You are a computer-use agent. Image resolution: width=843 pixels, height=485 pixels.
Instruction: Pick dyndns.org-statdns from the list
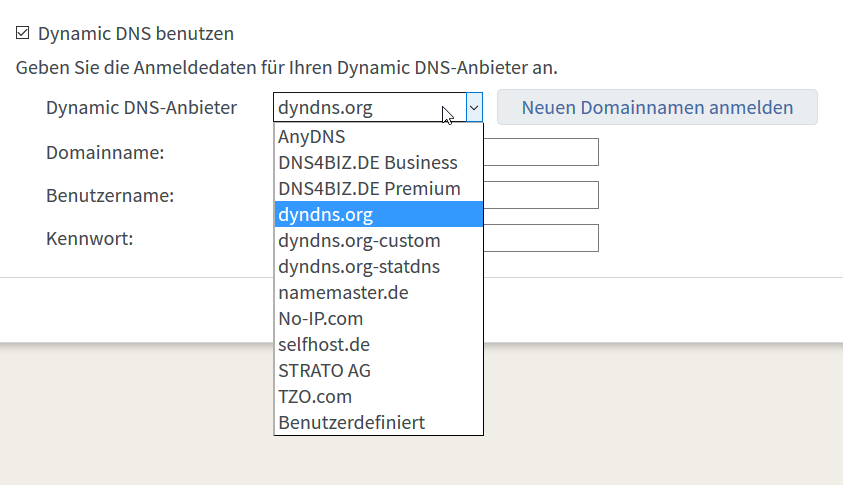pyautogui.click(x=378, y=266)
